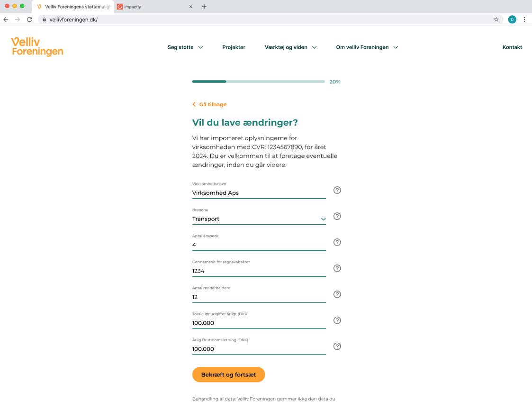Click help icon for Antal årsværk
Image resolution: width=532 pixels, height=402 pixels.
tap(337, 242)
